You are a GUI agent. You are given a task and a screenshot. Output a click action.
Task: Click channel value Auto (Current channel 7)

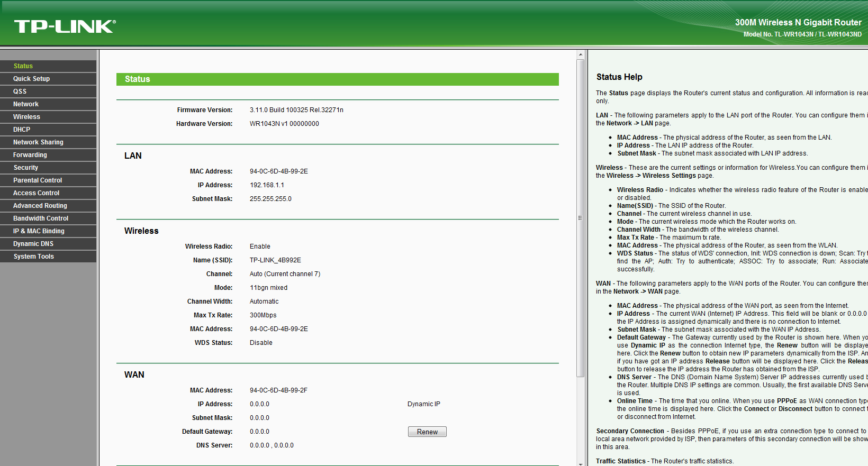[285, 274]
